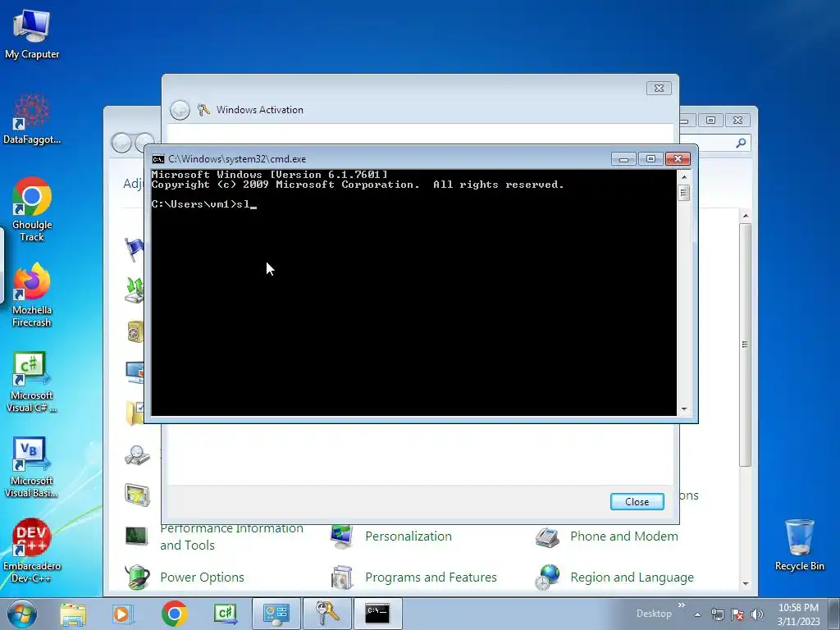Switch to cmd.exe taskbar button
Viewport: 840px width, 630px height.
(377, 614)
